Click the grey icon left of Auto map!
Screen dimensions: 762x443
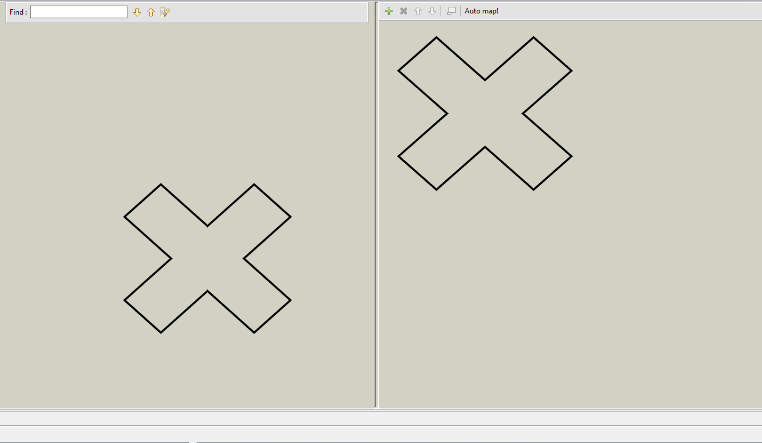point(451,11)
